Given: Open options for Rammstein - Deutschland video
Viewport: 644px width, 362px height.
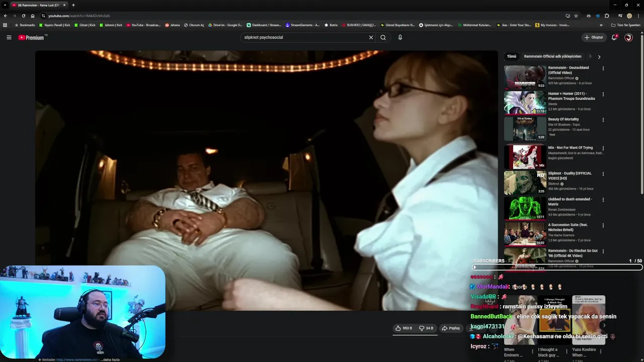Looking at the screenshot, I should point(603,68).
